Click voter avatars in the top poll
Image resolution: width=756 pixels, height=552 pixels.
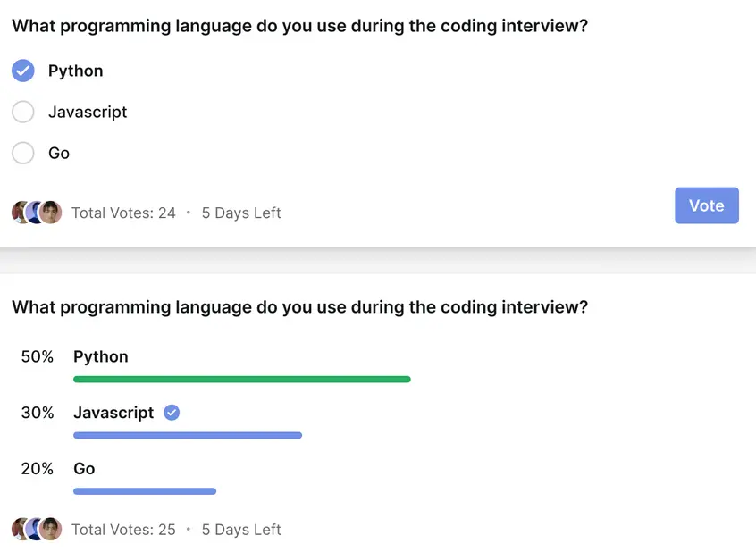(36, 213)
